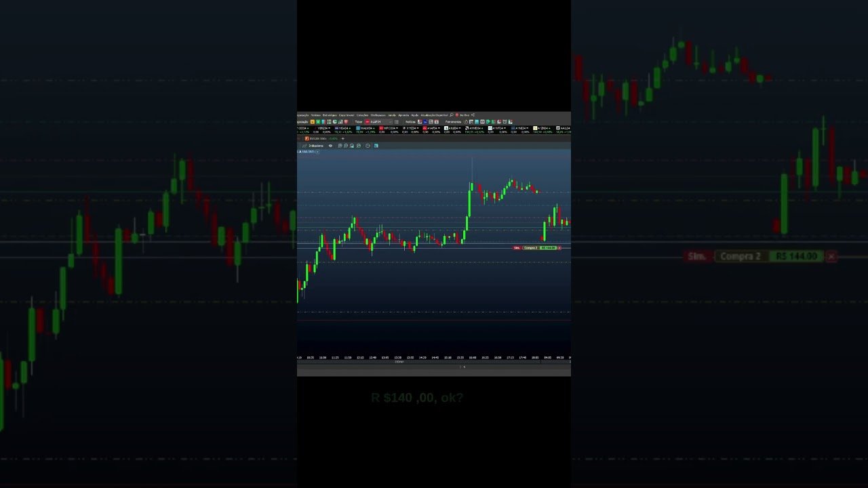Click the green R$ 144,00 price tag
The width and height of the screenshot is (868, 488).
[x=548, y=247]
